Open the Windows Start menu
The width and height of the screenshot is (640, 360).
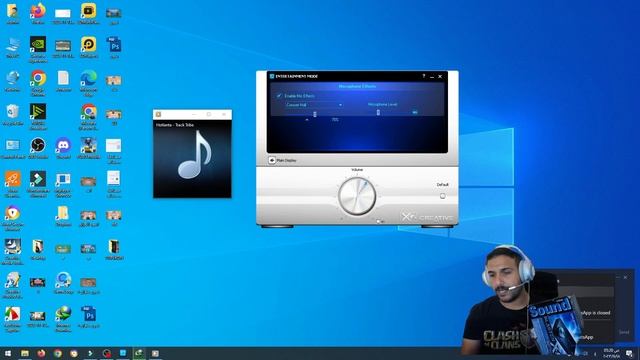point(8,353)
